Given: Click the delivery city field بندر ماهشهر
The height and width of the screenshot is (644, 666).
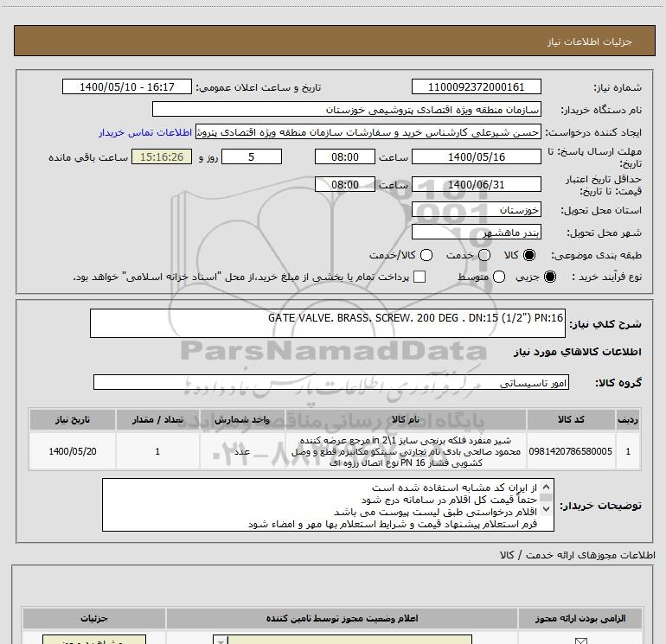Looking at the screenshot, I should [x=476, y=232].
